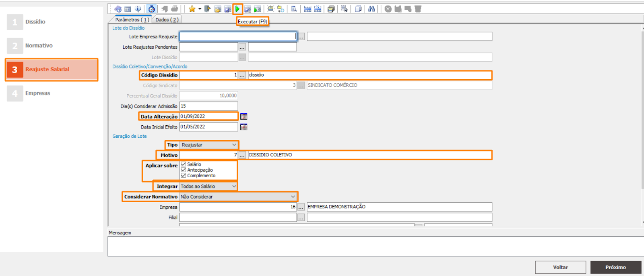Focus the Lote Reajustes Pendentes code field
Image resolution: width=644 pixels, height=276 pixels.
coord(208,47)
